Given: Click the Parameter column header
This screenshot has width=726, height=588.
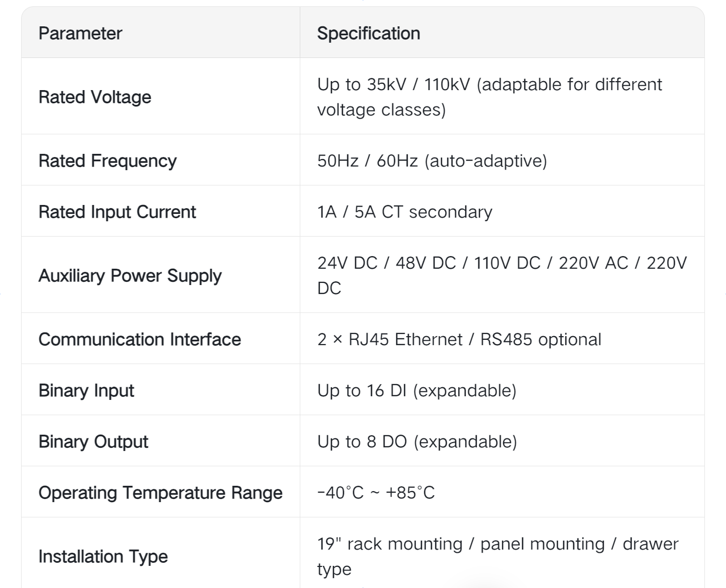Looking at the screenshot, I should pyautogui.click(x=80, y=33).
